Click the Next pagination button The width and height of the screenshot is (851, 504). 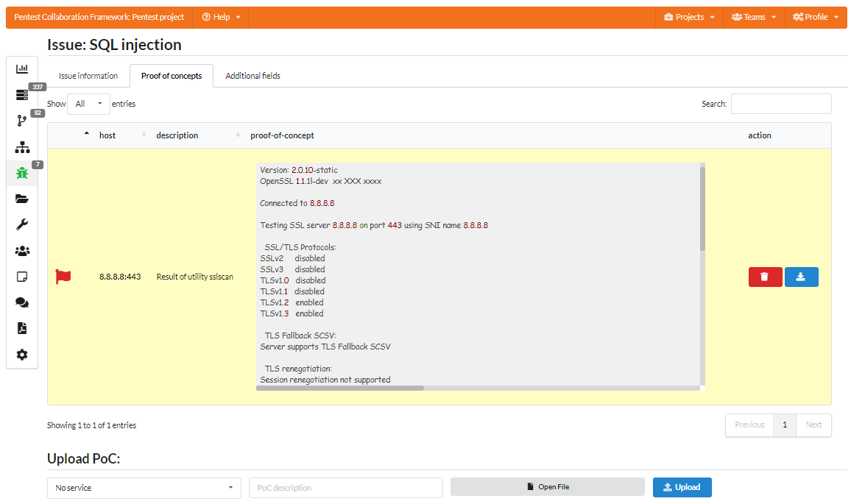click(813, 425)
